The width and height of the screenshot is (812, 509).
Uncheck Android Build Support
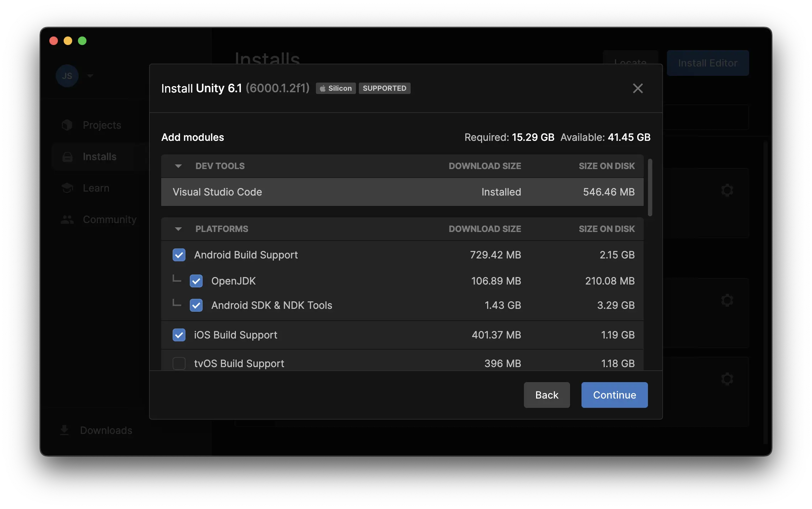click(x=179, y=255)
